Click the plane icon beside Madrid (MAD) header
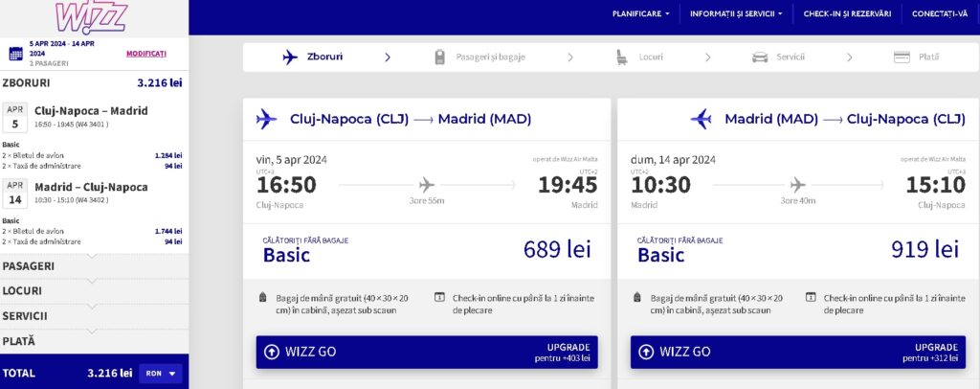Image resolution: width=980 pixels, height=389 pixels. point(702,119)
